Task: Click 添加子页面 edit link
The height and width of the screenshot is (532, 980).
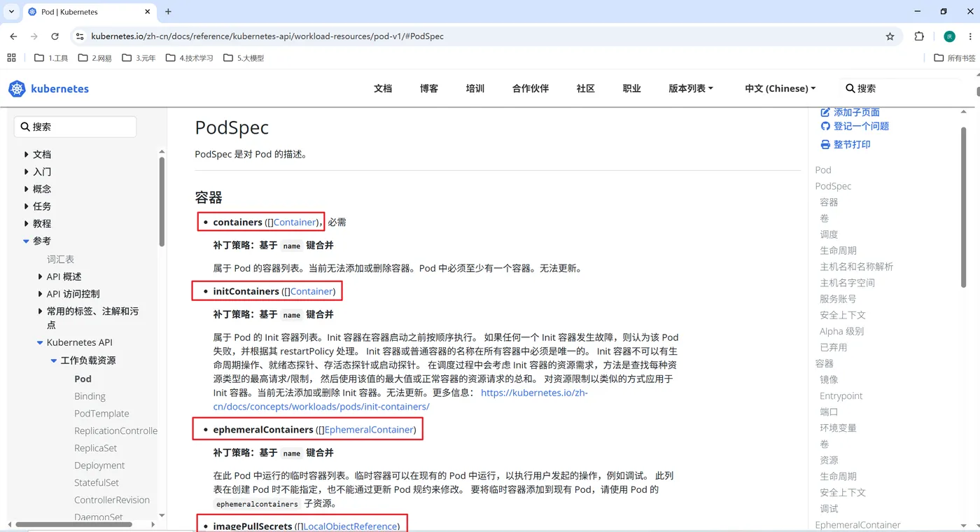Action: tap(850, 112)
